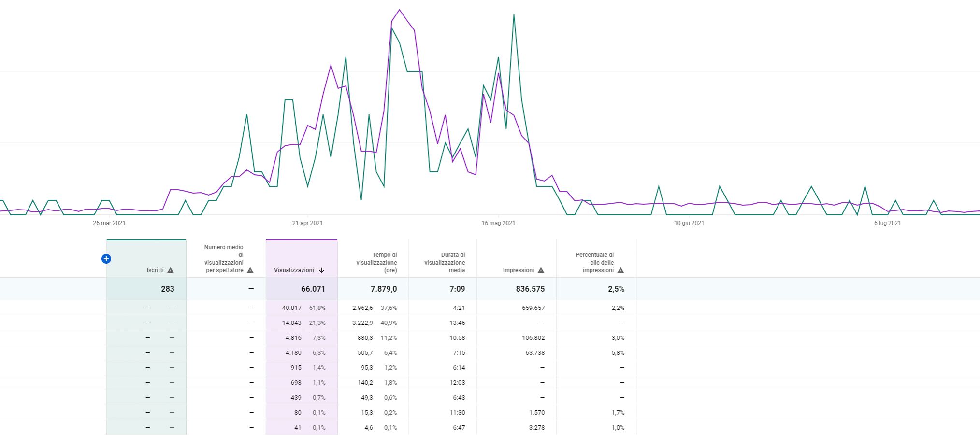Click the total average duration 7:09

point(457,289)
